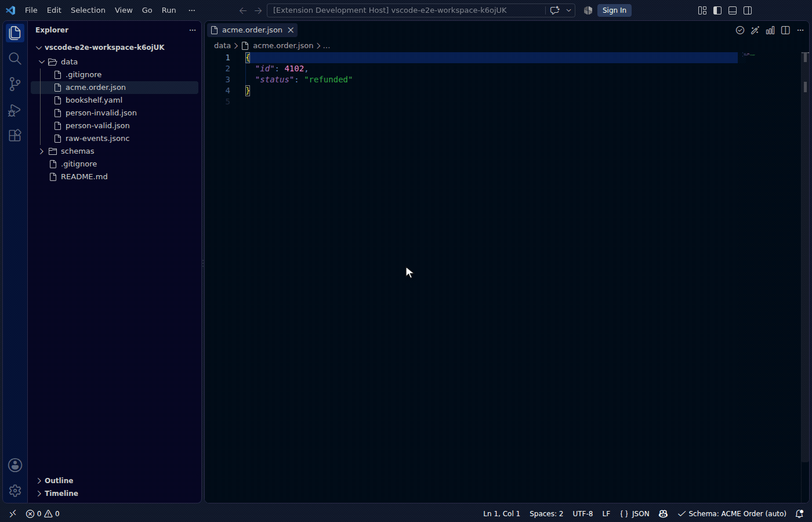Open the Edit menu
The height and width of the screenshot is (522, 812).
54,10
